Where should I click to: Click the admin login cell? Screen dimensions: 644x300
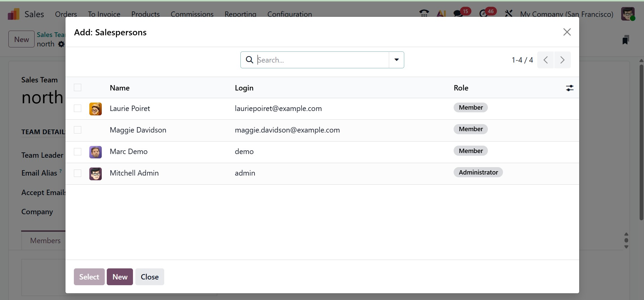coord(245,173)
